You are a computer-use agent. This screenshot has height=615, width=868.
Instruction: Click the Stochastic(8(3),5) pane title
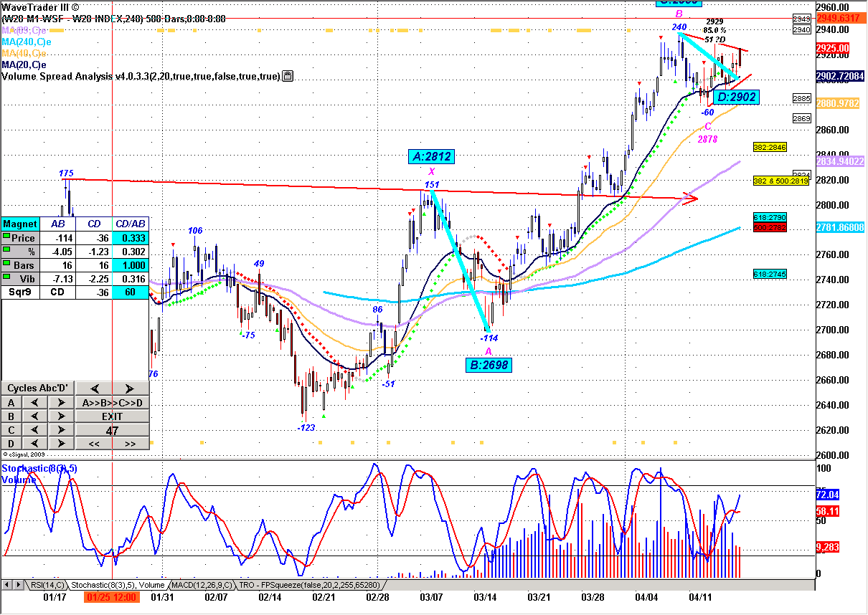click(39, 468)
